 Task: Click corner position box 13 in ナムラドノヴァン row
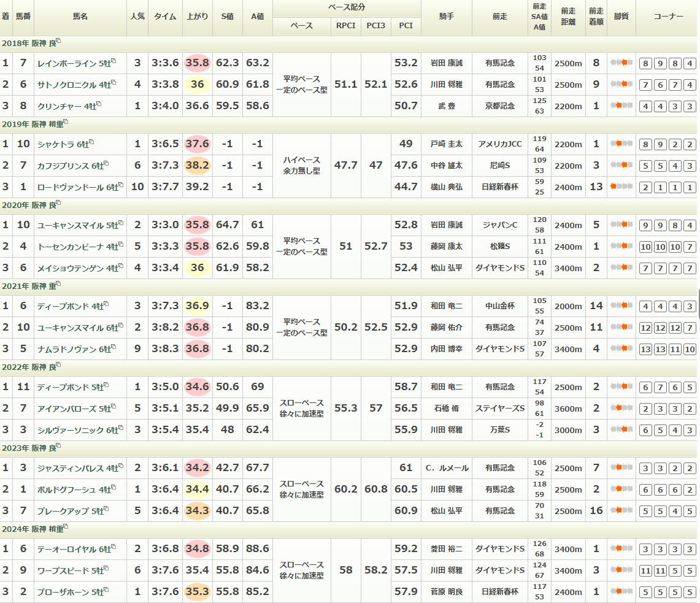(645, 349)
